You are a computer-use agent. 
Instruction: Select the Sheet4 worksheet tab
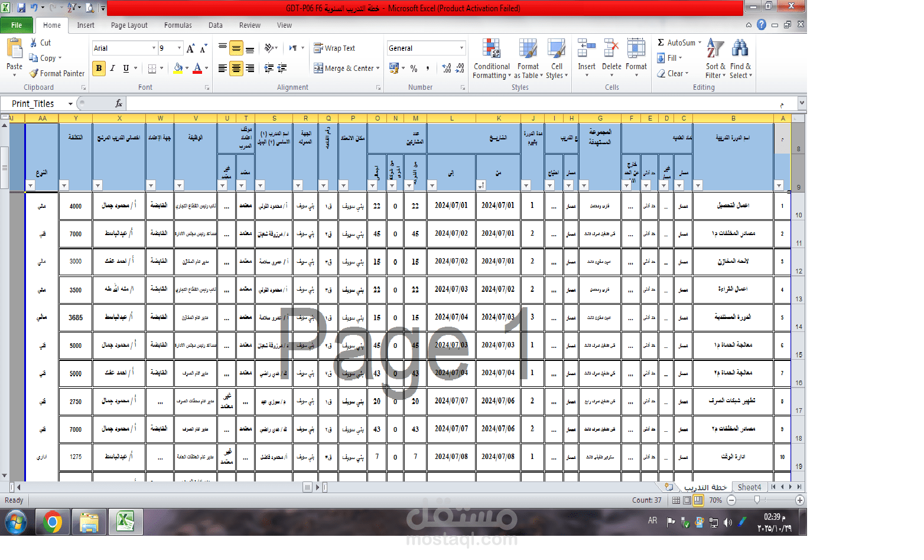(x=749, y=487)
